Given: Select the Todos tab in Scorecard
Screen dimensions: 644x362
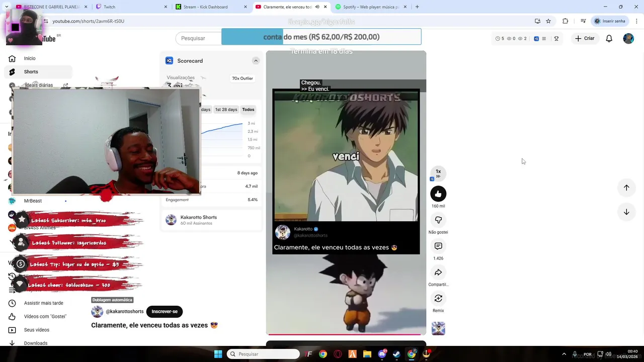Looking at the screenshot, I should pos(248,110).
